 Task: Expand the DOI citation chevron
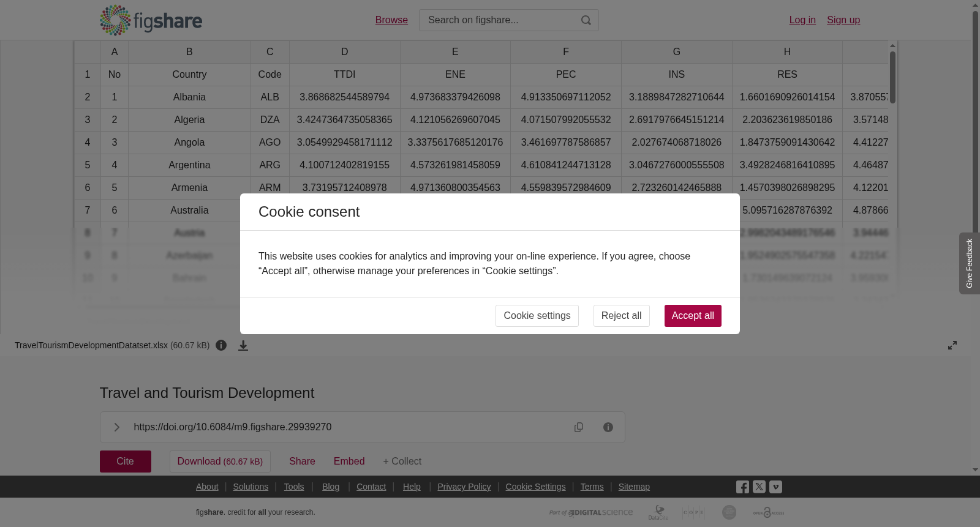117,427
